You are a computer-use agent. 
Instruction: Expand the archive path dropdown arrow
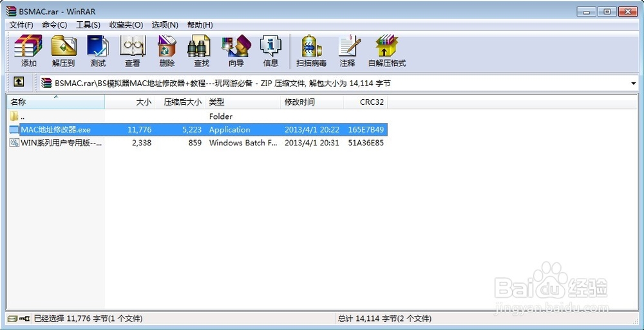tap(633, 84)
